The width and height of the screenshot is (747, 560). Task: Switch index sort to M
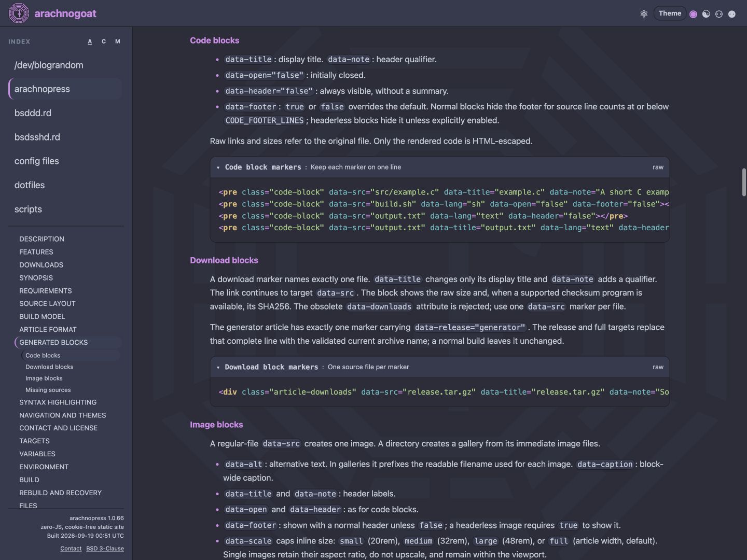(118, 41)
